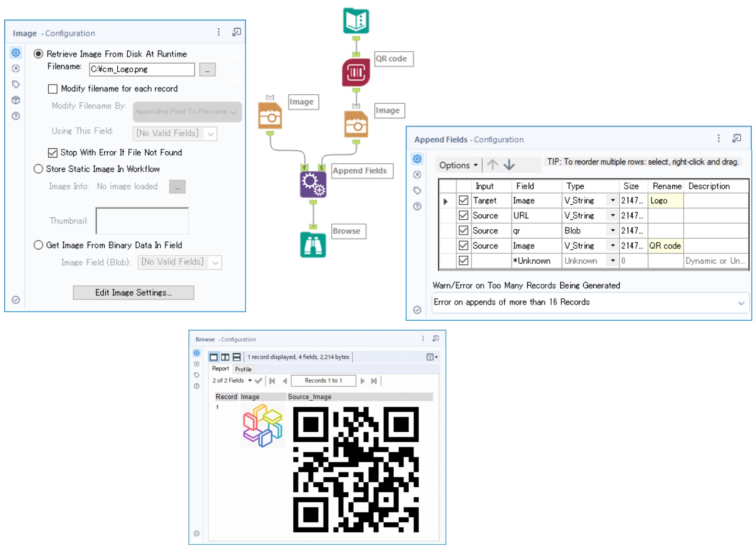
Task: Switch Browse to side-by-side pane view
Action: (225, 357)
